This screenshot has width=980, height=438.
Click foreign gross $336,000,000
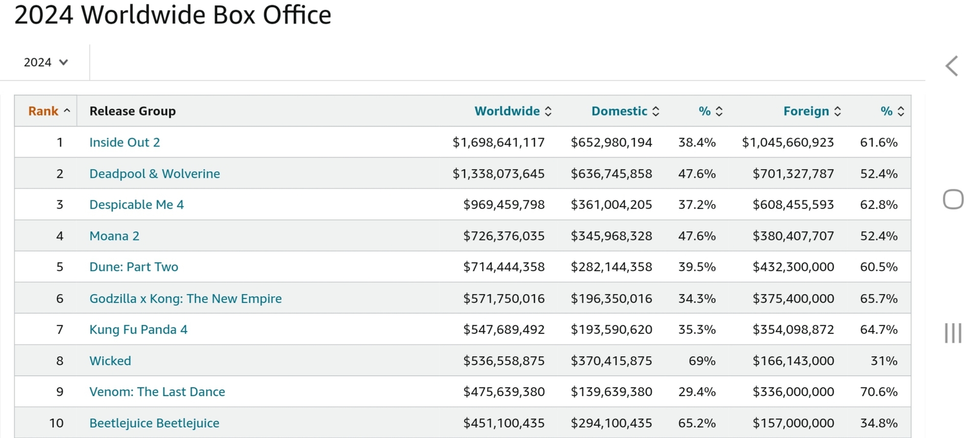(x=793, y=392)
